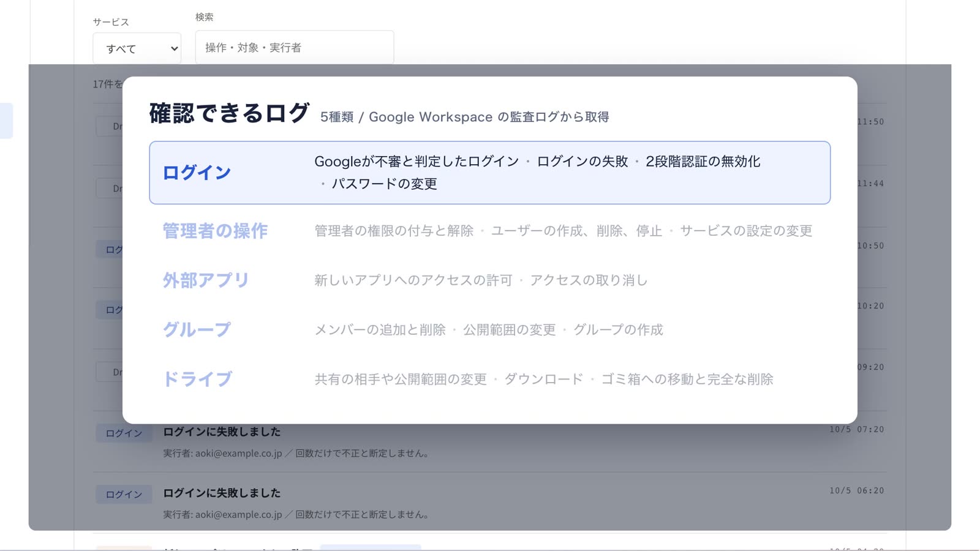The height and width of the screenshot is (551, 980).
Task: Click the text パスワードの変更
Action: coord(384,184)
